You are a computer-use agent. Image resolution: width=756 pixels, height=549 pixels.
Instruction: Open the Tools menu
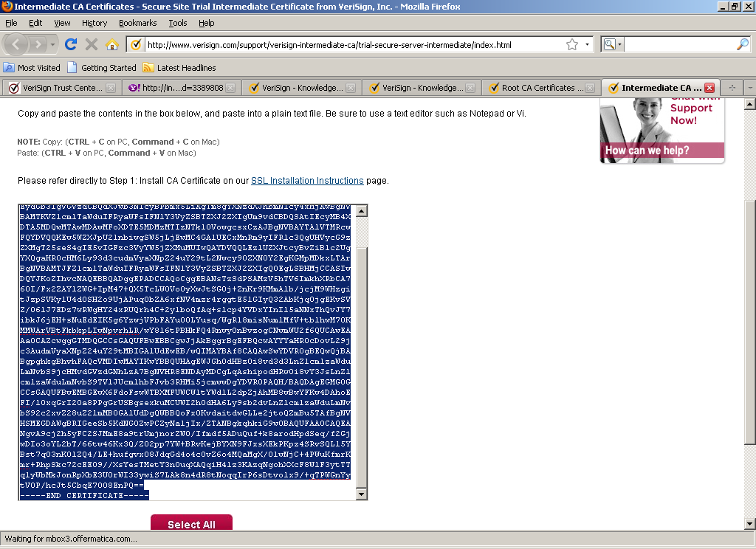177,23
